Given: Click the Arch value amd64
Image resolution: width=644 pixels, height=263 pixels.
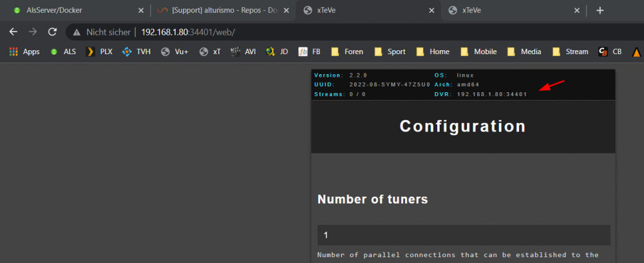Looking at the screenshot, I should (468, 85).
